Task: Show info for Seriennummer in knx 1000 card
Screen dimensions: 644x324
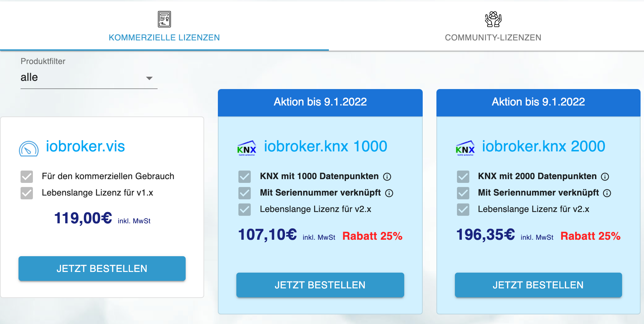Action: click(x=389, y=193)
